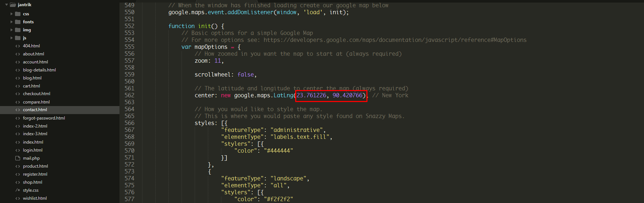Expand the css folder arrow
The image size is (644, 203).
point(12,14)
